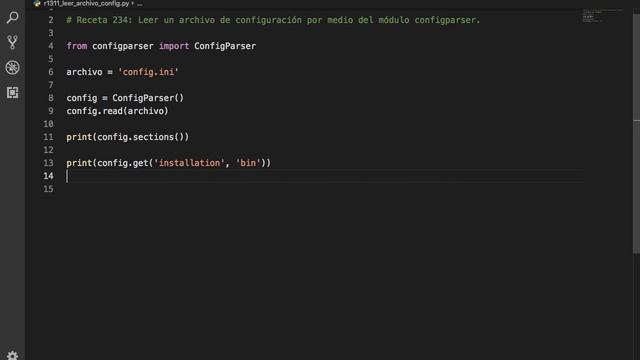Click line number 14 in the gutter
Viewport: 640px width, 360px height.
[48, 176]
